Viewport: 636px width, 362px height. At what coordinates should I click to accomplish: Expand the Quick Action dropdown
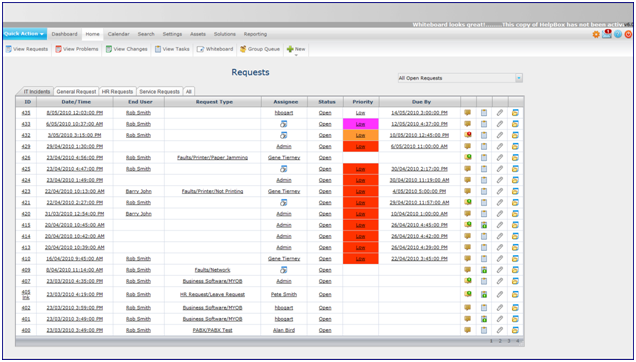(x=24, y=34)
